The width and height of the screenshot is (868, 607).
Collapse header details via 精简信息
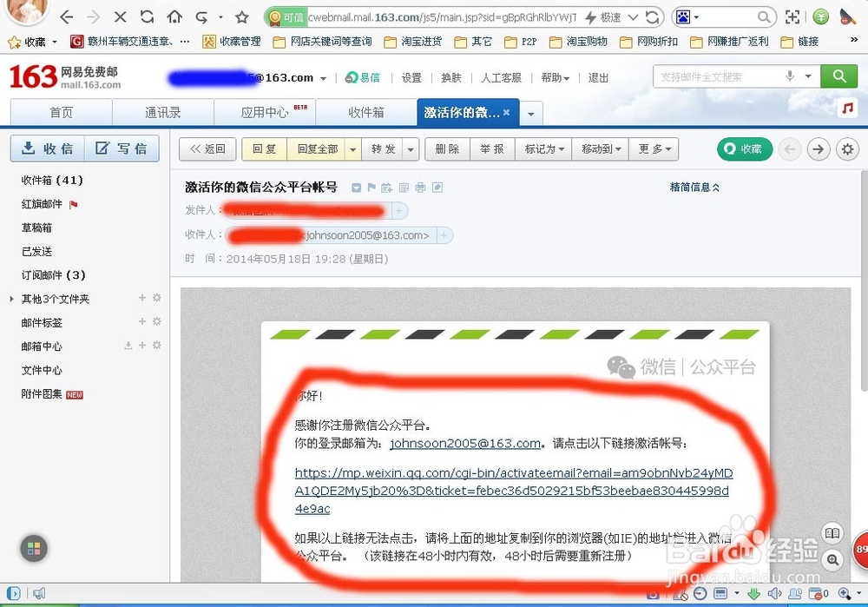(x=694, y=188)
